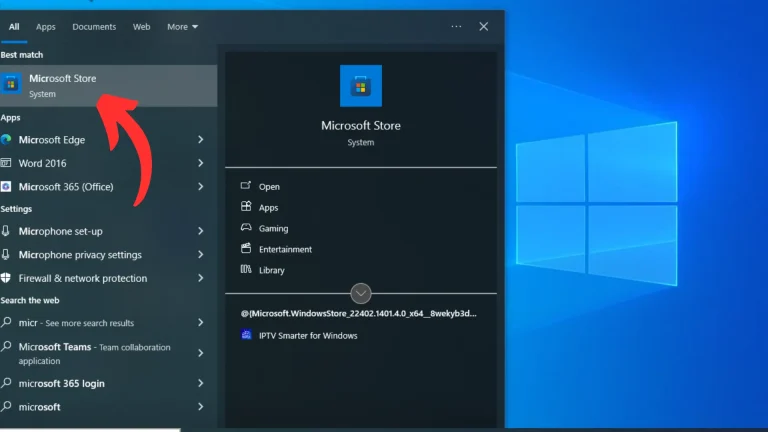Click the Word 2016 icon
The image size is (768, 432).
pyautogui.click(x=6, y=163)
